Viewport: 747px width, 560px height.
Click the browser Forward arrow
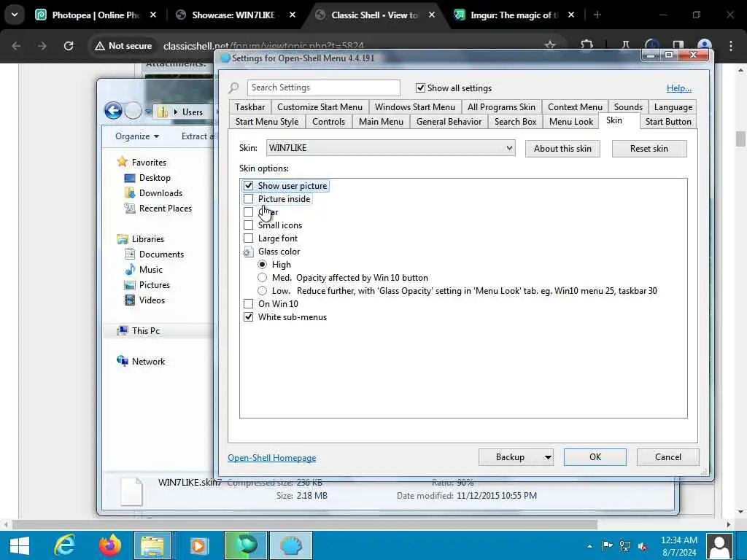(x=42, y=46)
